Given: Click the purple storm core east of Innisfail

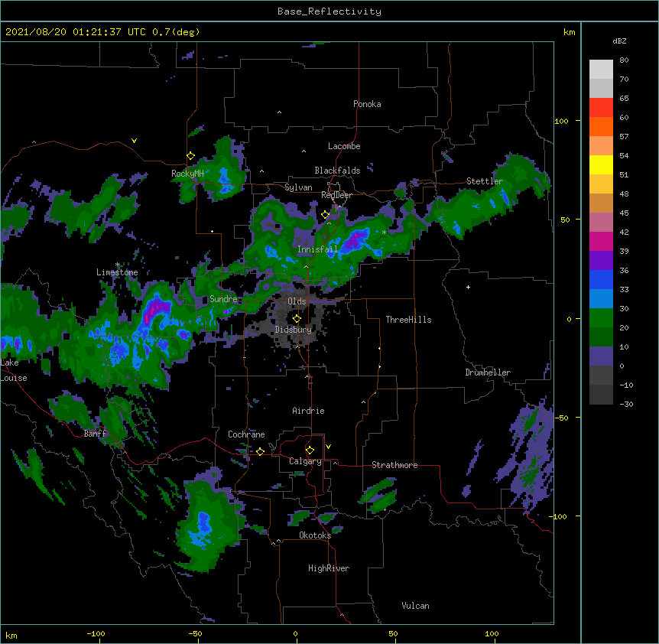Looking at the screenshot, I should [x=355, y=240].
